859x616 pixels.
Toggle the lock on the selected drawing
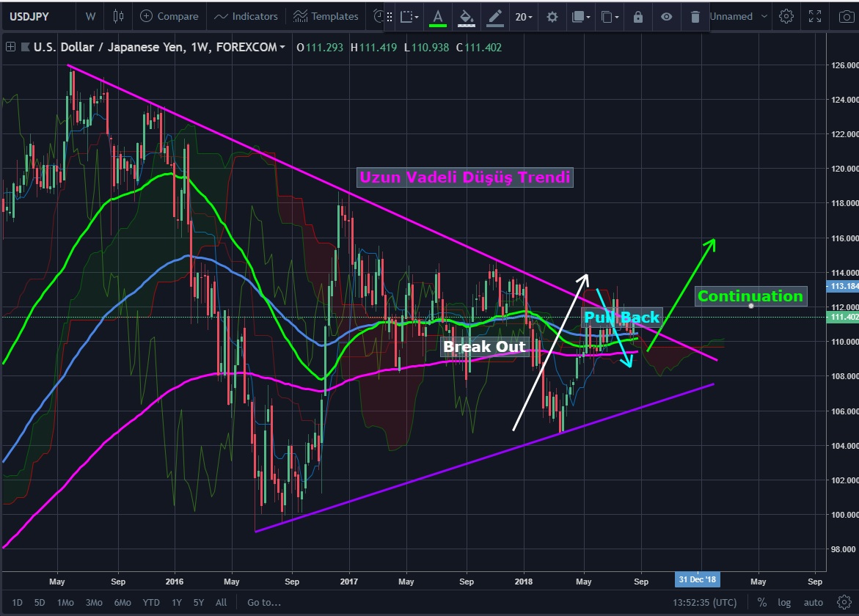click(x=637, y=16)
